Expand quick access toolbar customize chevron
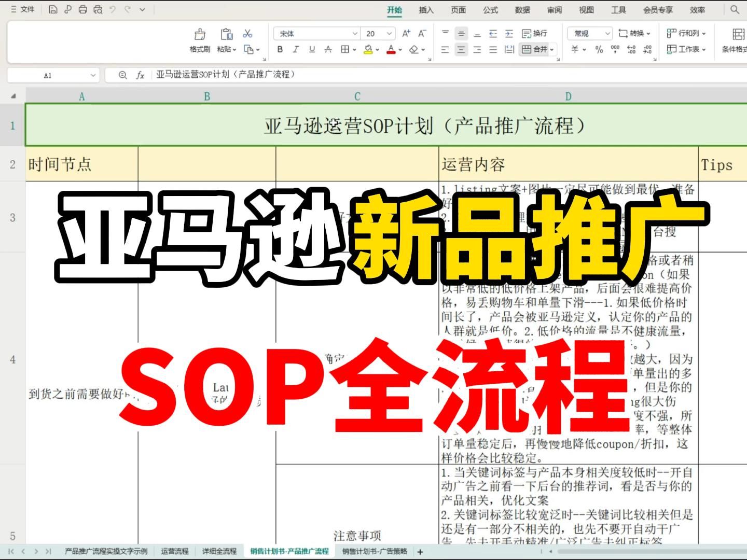Viewport: 747px width, 560px height. tap(143, 9)
